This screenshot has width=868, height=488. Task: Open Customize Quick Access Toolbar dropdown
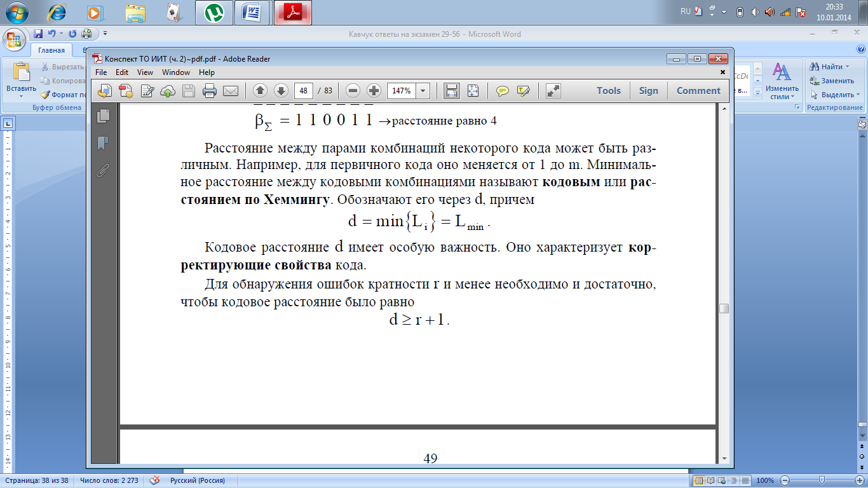point(105,34)
